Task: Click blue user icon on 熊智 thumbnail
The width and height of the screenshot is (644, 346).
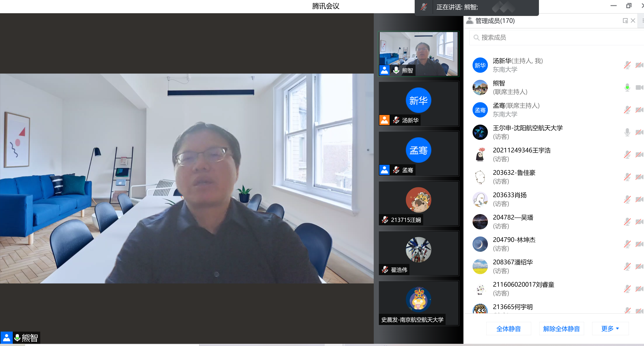Action: click(384, 70)
